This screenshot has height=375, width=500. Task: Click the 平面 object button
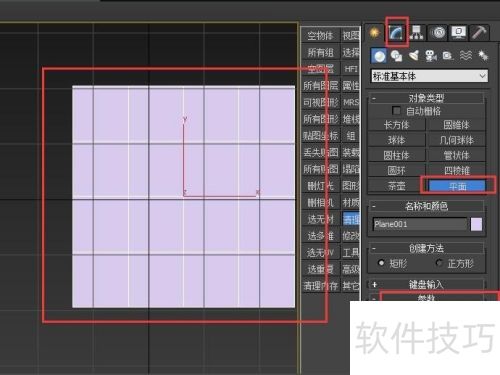457,186
